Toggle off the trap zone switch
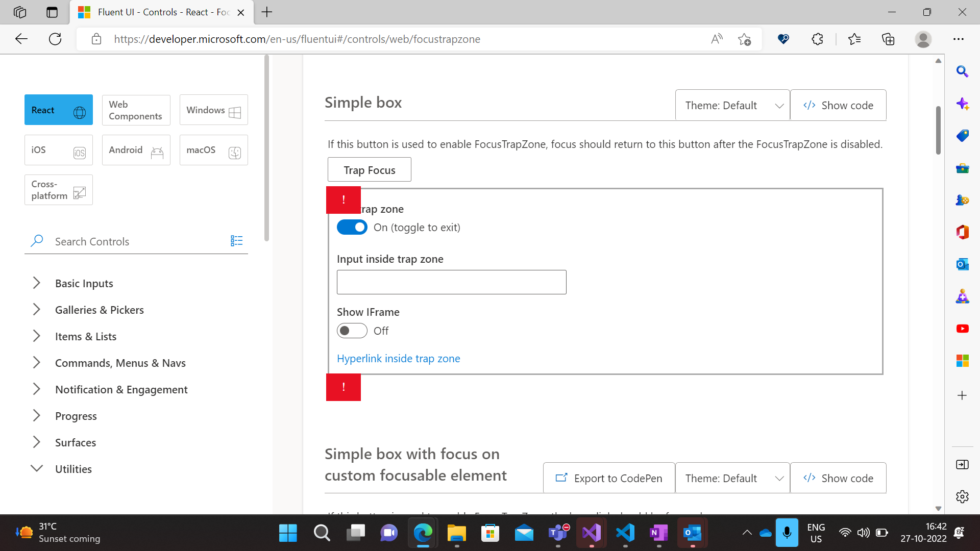 352,227
